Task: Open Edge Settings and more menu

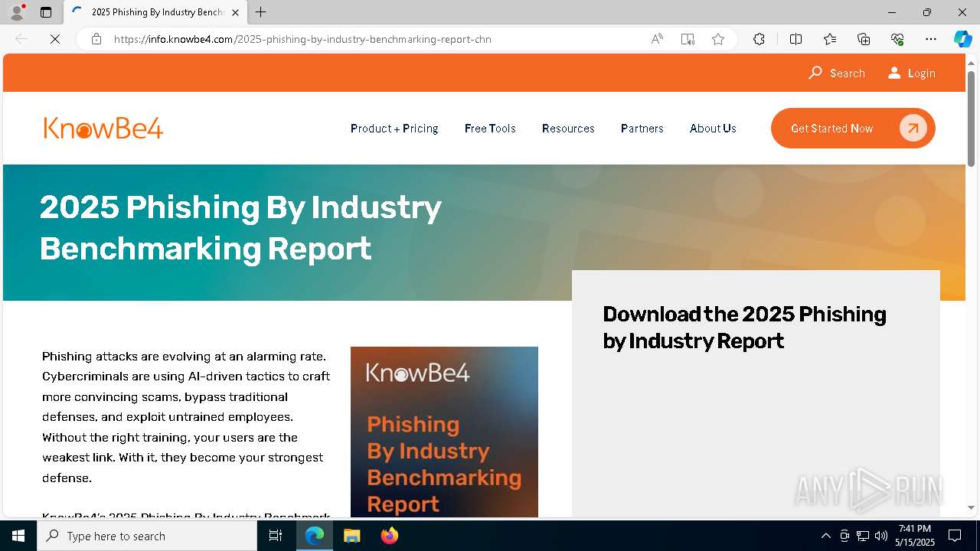Action: (931, 39)
